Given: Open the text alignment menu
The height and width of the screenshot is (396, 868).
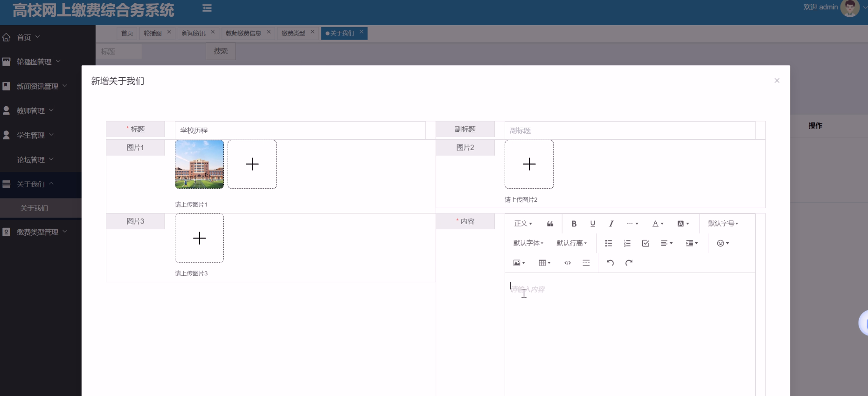Looking at the screenshot, I should tap(667, 243).
